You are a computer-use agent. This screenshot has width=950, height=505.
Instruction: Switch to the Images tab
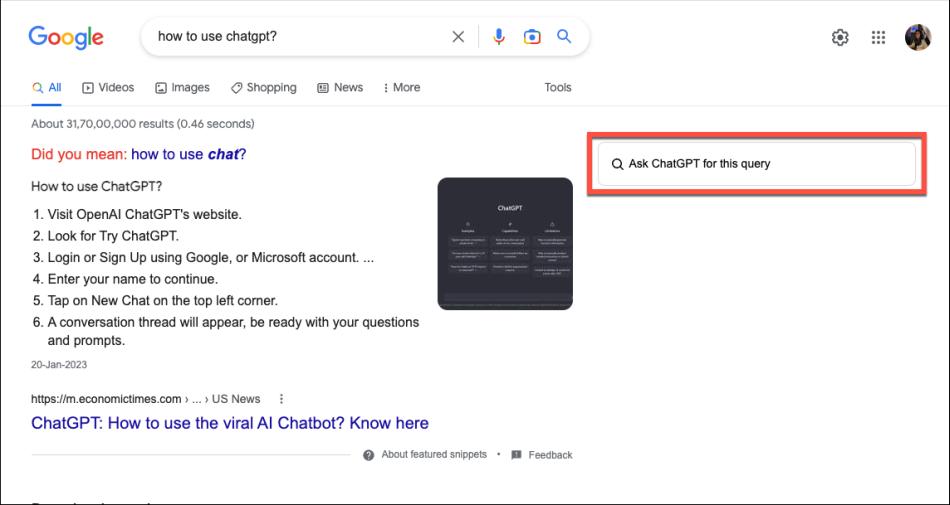coord(182,88)
